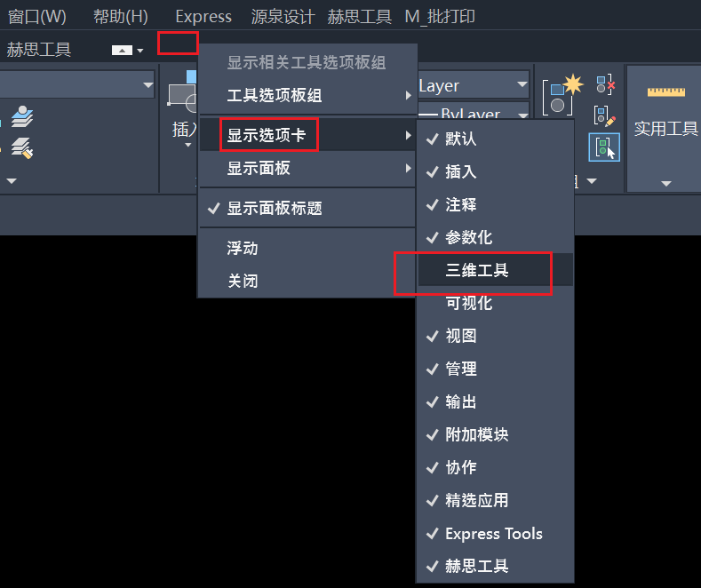Click the layer match paintbrush icon
This screenshot has height=588, width=701.
[22, 148]
